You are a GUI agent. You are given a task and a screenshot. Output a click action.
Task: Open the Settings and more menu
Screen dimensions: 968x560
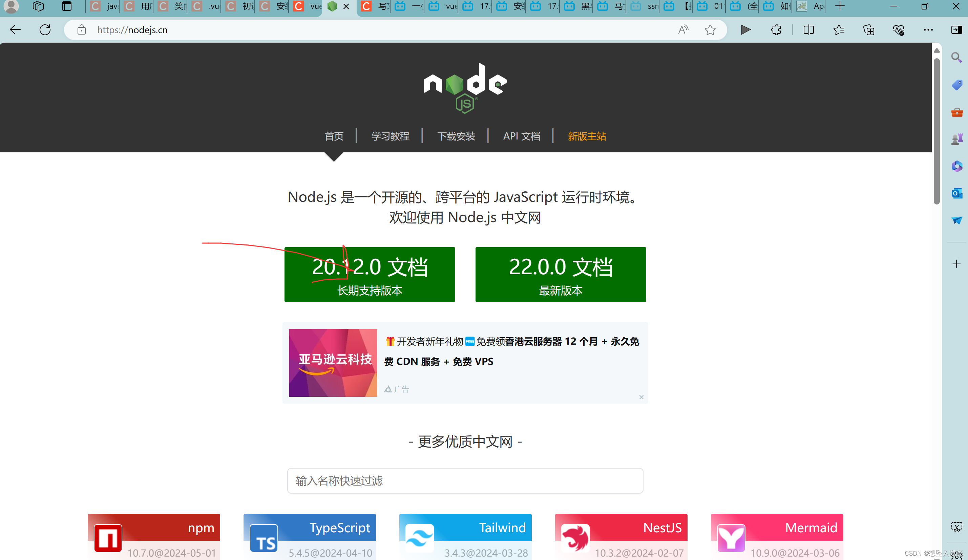[x=928, y=29]
